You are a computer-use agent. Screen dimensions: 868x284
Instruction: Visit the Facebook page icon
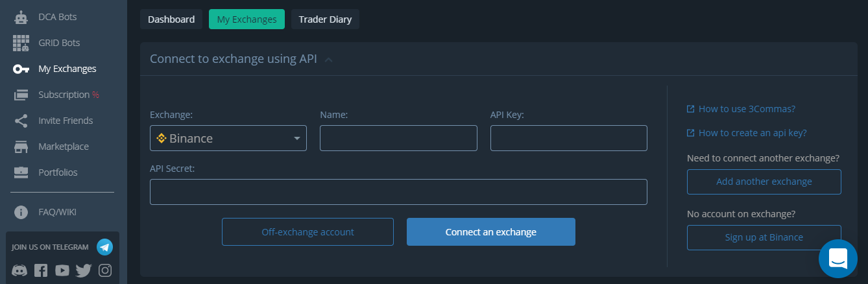(x=41, y=270)
